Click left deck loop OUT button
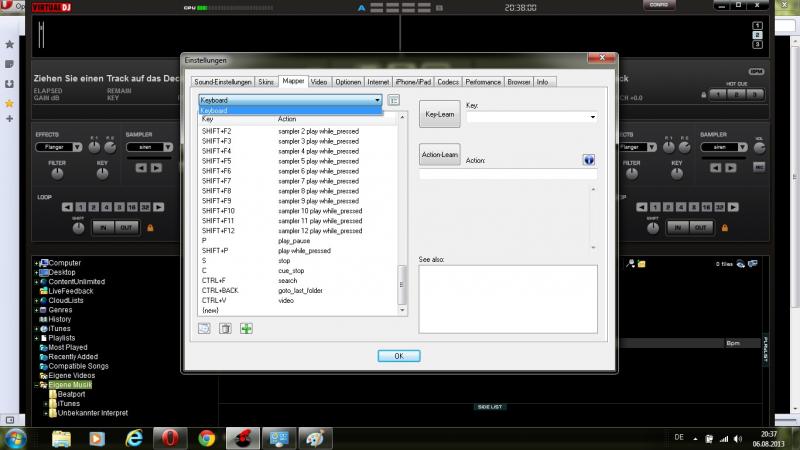This screenshot has width=800, height=450. tap(126, 228)
